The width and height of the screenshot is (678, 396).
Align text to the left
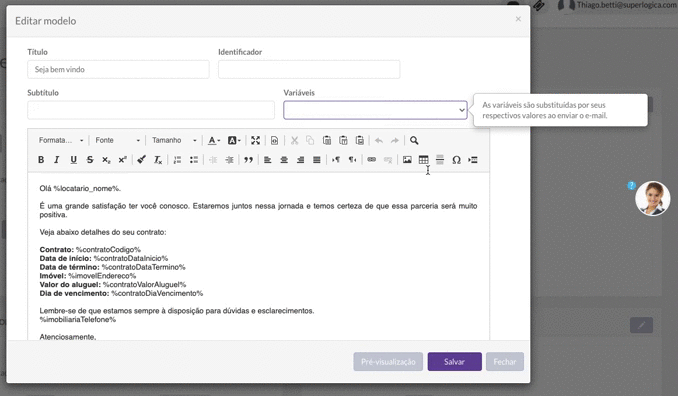(x=268, y=160)
